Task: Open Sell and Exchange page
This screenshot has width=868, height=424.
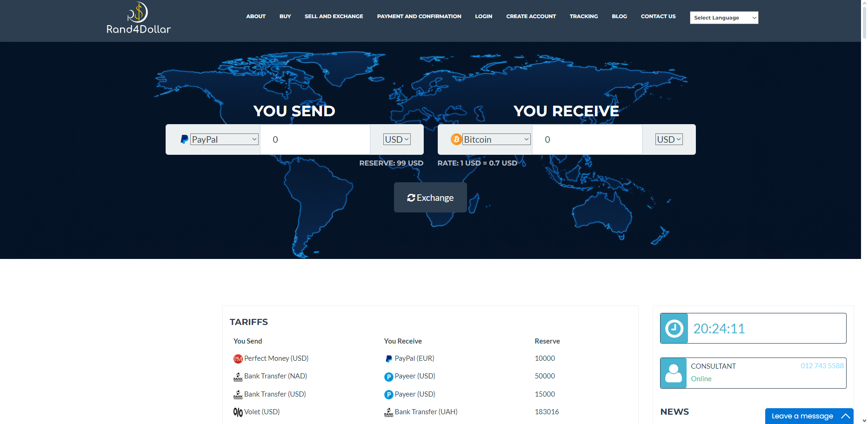Action: coord(334,16)
